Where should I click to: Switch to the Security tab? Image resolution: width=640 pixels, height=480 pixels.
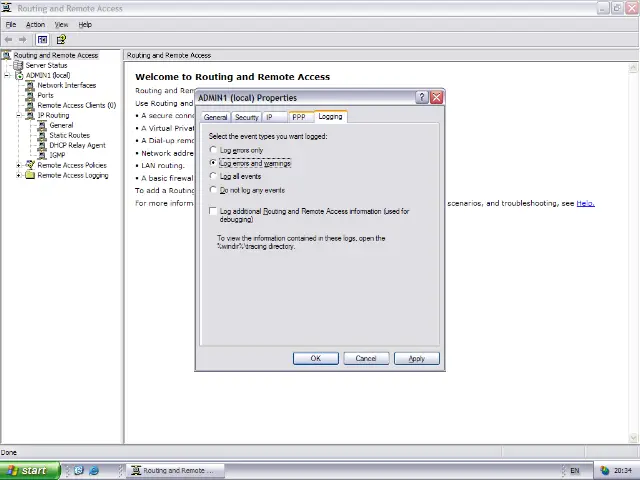click(x=247, y=117)
